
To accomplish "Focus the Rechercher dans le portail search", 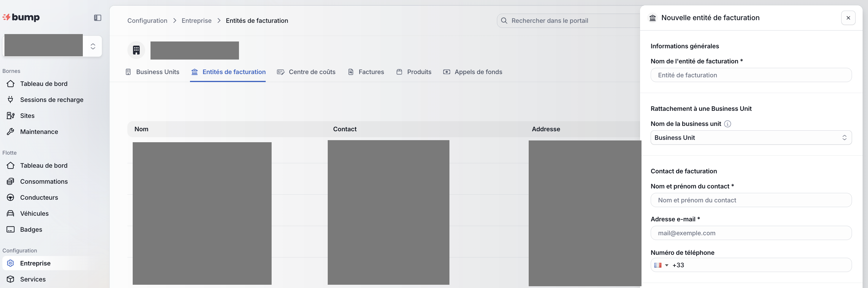I will pyautogui.click(x=569, y=20).
